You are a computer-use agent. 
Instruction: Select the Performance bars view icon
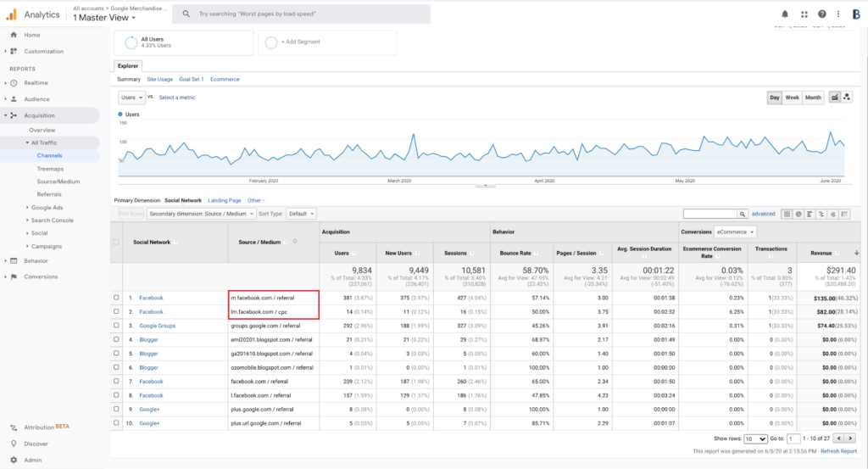(x=810, y=214)
